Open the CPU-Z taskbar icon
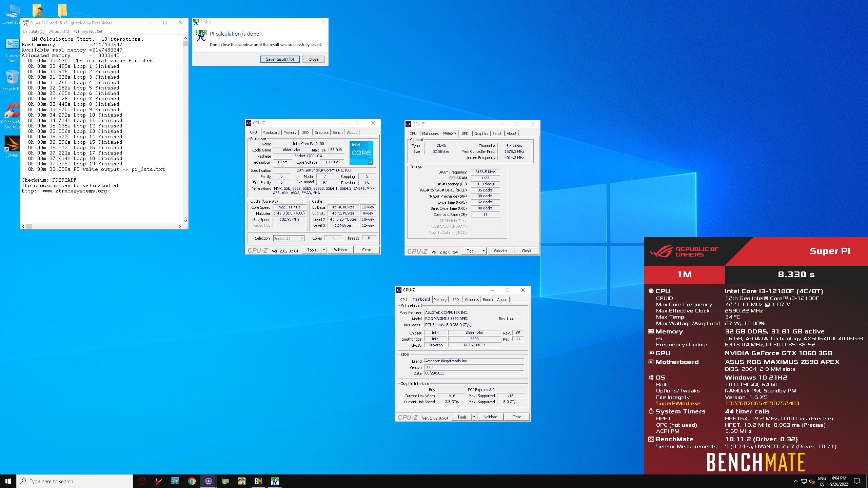Viewport: 868px width, 488px height. 208,481
